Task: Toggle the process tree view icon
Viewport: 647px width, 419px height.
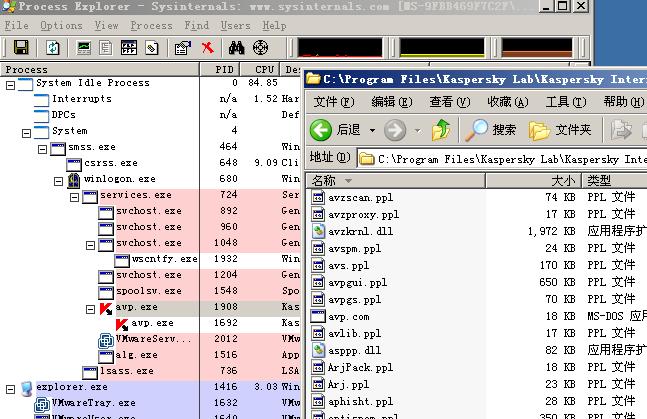Action: pos(106,47)
